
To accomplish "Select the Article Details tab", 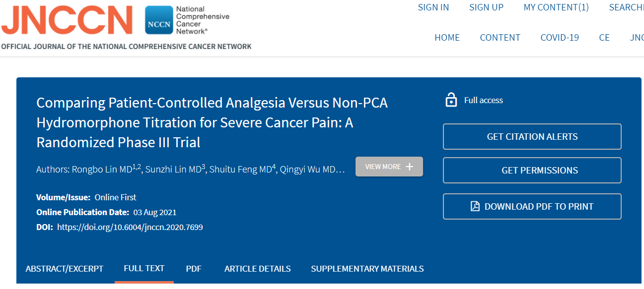I will click(257, 269).
